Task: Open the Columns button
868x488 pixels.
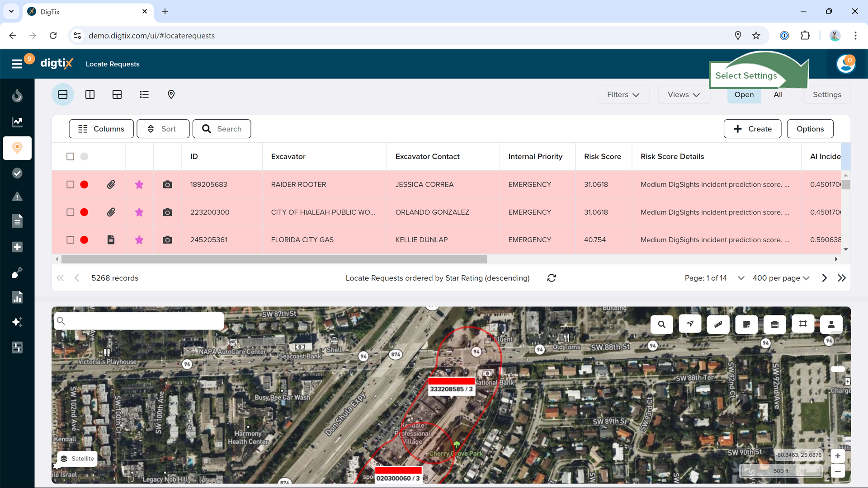Action: coord(101,129)
